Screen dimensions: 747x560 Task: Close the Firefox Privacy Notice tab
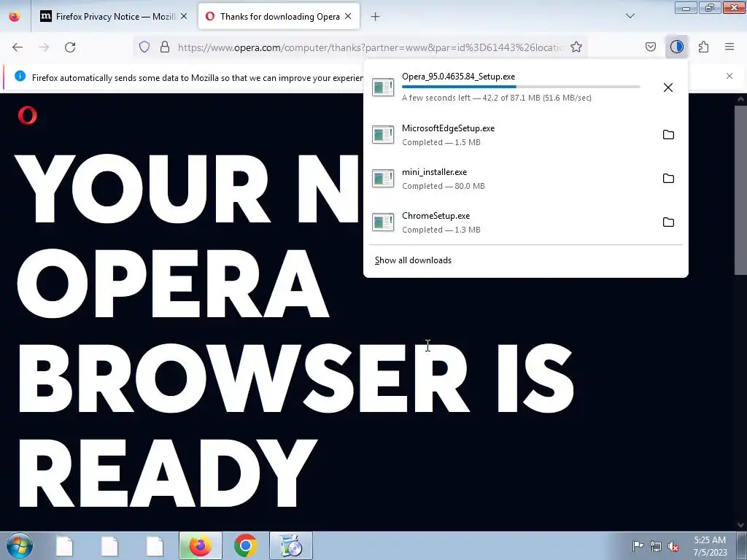184,16
